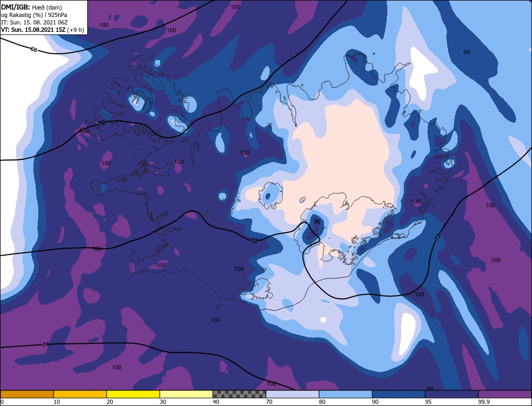The image size is (532, 406).
Task: Choose the light blue 80–90 legend swatch
Action: pyautogui.click(x=346, y=394)
